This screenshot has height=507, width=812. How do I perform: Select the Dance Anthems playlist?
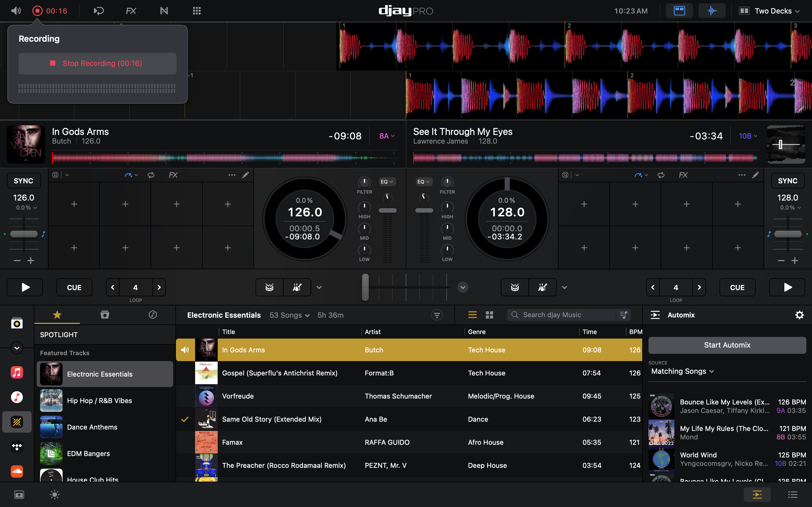pos(92,427)
